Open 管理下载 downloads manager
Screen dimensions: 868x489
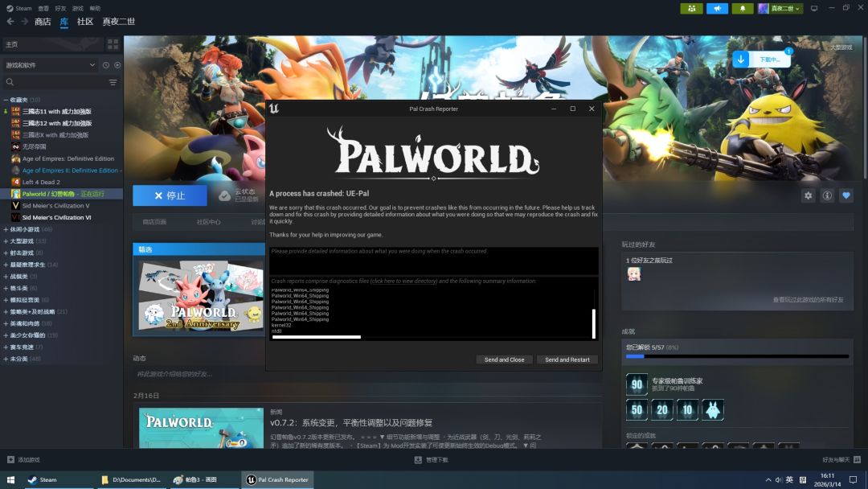[432, 460]
